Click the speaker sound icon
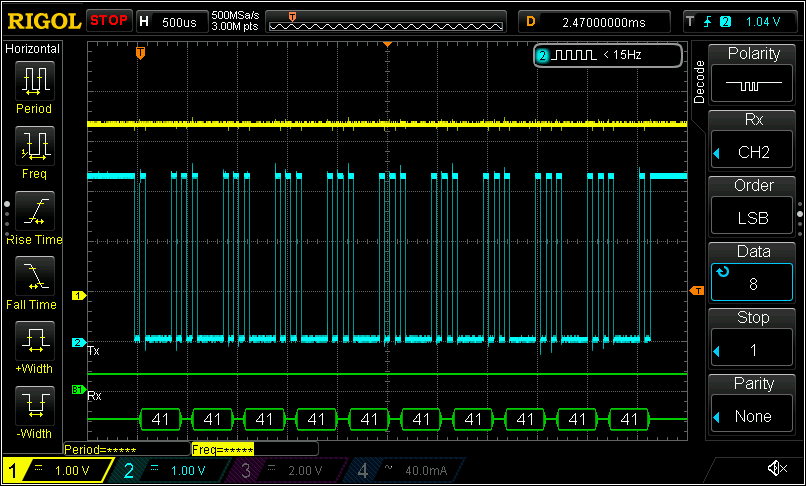 [775, 469]
